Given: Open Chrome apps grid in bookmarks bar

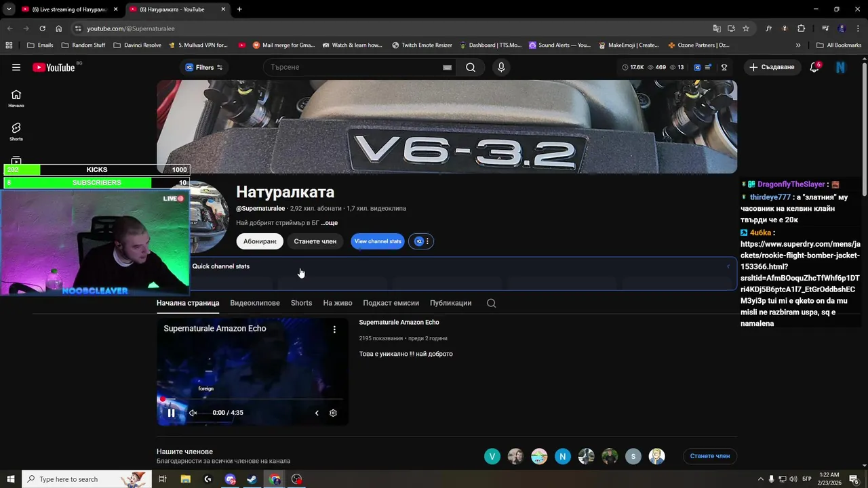Looking at the screenshot, I should (x=9, y=45).
